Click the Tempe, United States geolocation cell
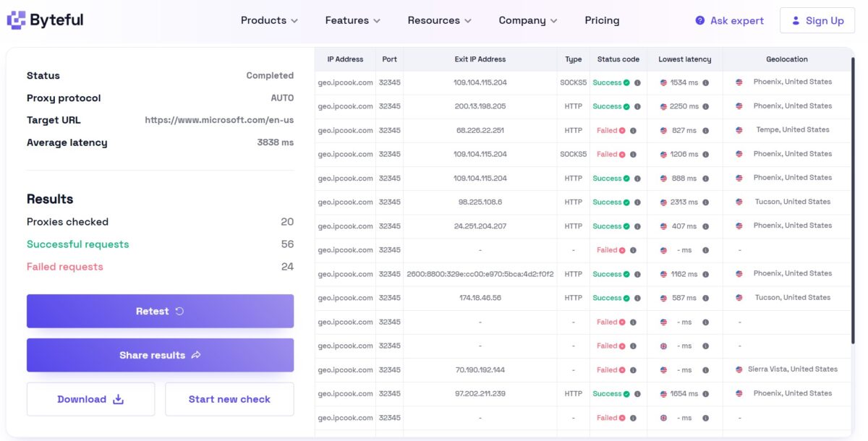Viewport: 868px width, 441px height. [793, 130]
